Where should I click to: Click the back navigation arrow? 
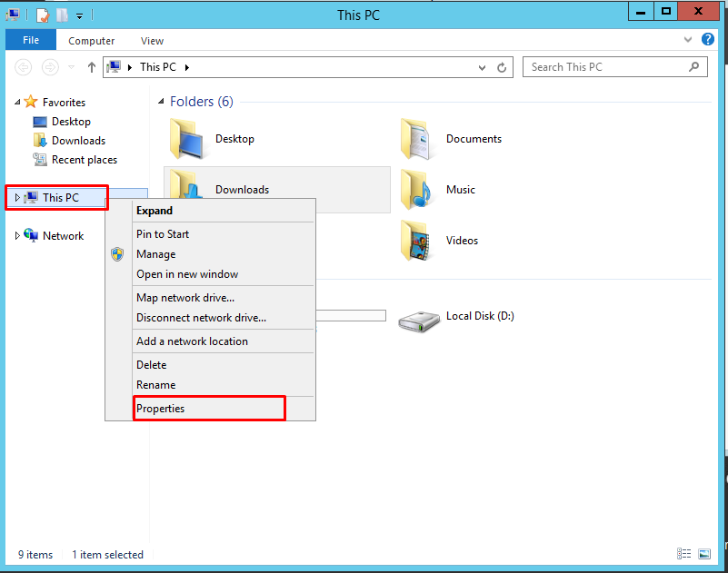(22, 66)
